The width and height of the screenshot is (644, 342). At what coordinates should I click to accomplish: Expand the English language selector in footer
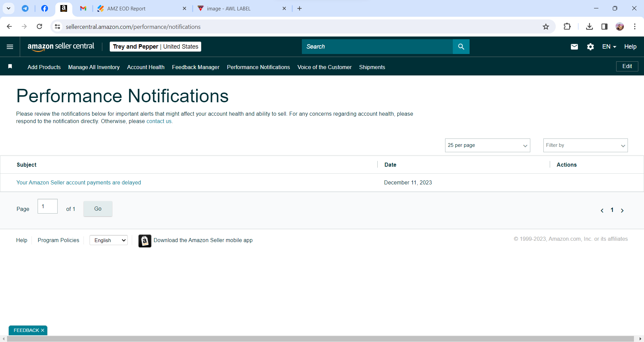[x=109, y=240]
